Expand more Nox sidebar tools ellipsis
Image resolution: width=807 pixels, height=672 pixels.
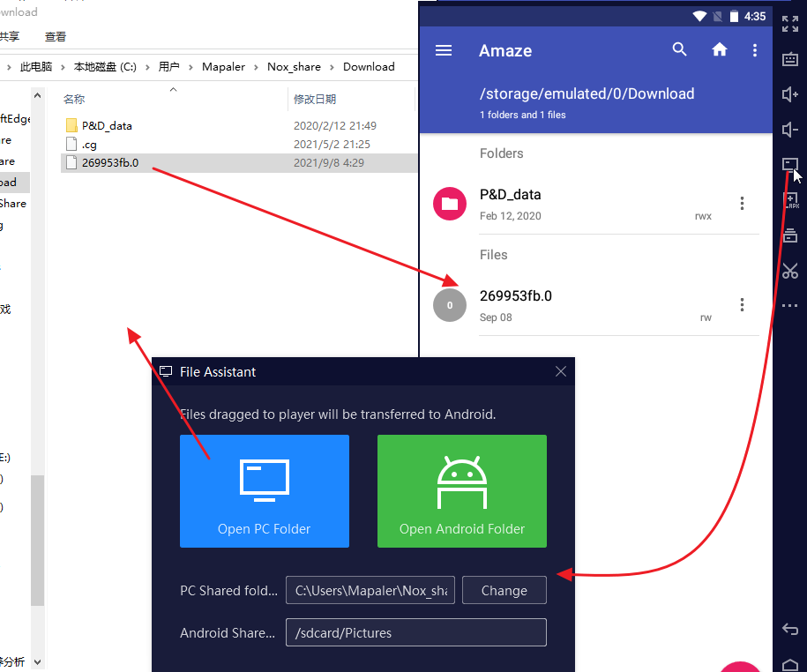coord(790,306)
